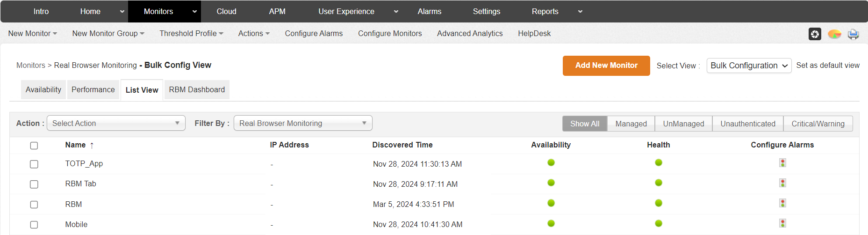Filter the list by Critical/Warning

pos(818,124)
